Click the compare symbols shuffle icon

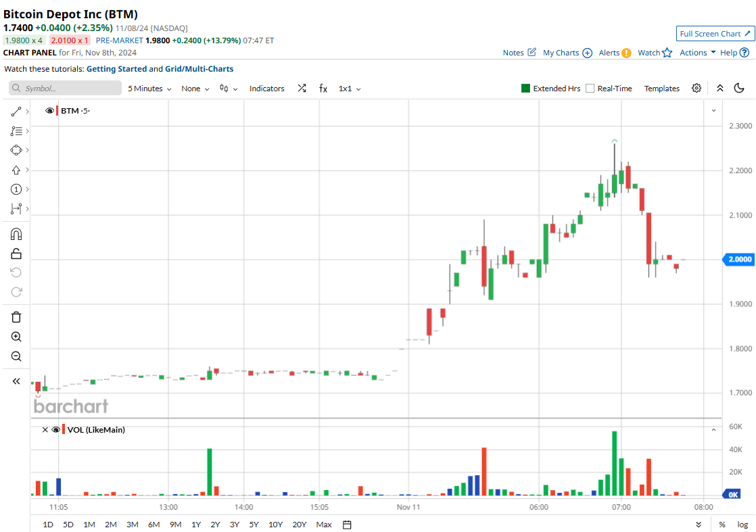[302, 88]
